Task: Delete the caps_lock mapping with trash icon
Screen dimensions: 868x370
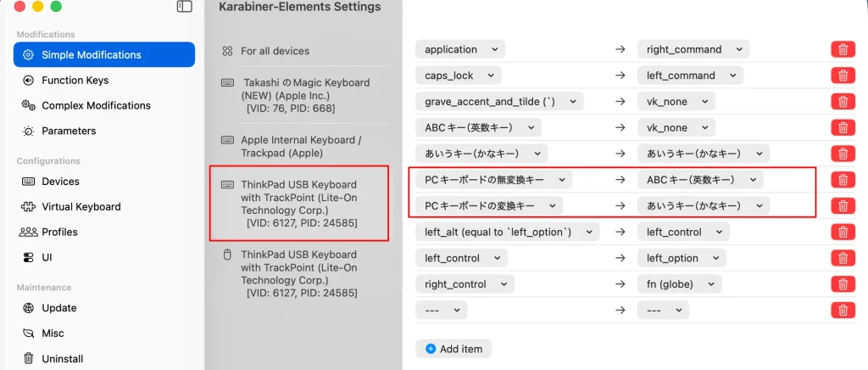Action: coord(843,76)
